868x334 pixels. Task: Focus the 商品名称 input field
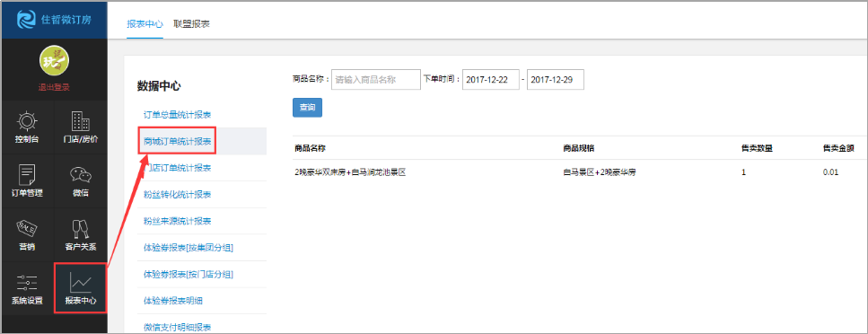376,79
